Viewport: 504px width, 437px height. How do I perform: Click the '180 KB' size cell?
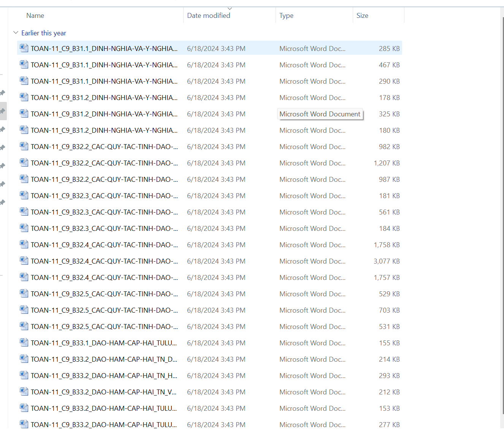coord(389,130)
